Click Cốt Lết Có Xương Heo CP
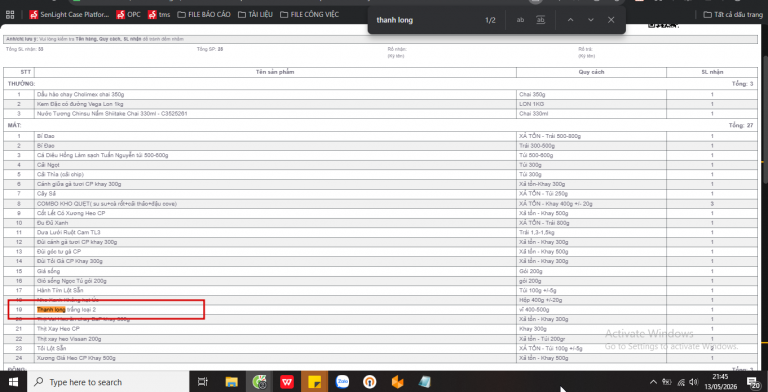The width and height of the screenshot is (768, 392). [x=71, y=213]
